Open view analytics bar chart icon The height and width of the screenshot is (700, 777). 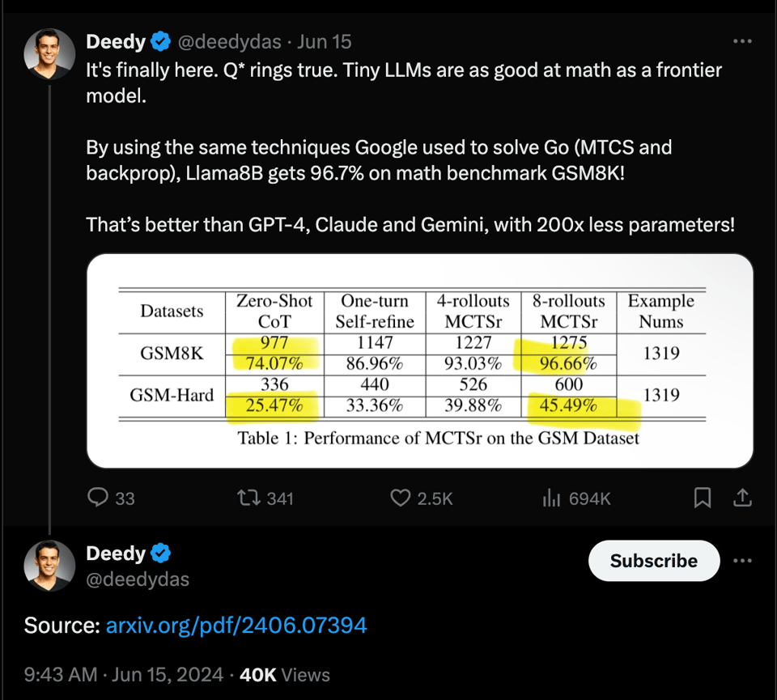[551, 498]
